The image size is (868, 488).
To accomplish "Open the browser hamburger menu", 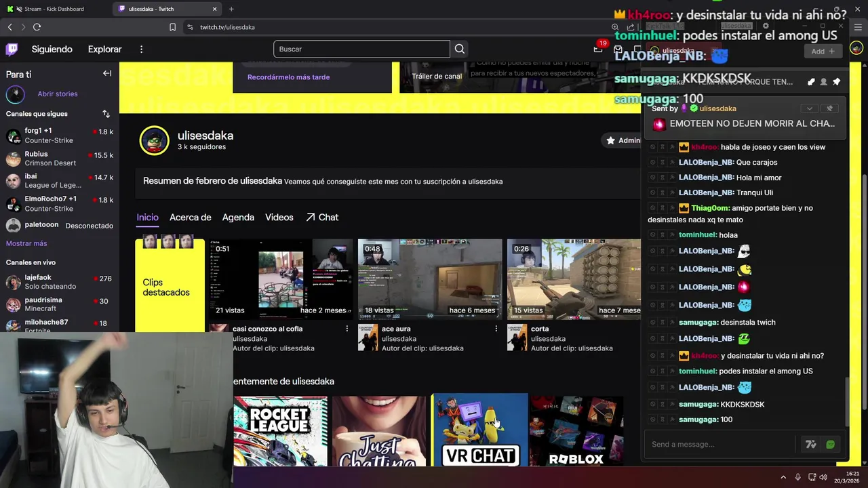I will tap(856, 27).
